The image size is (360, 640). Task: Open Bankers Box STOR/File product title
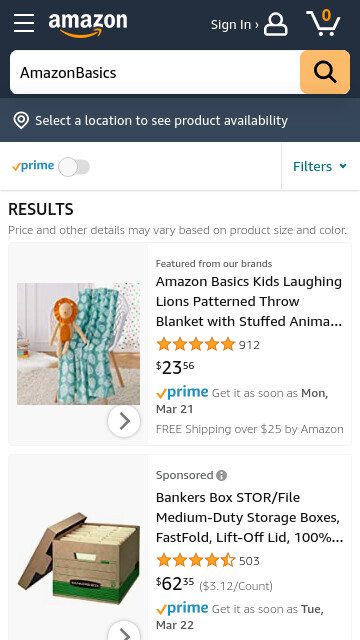pos(249,518)
